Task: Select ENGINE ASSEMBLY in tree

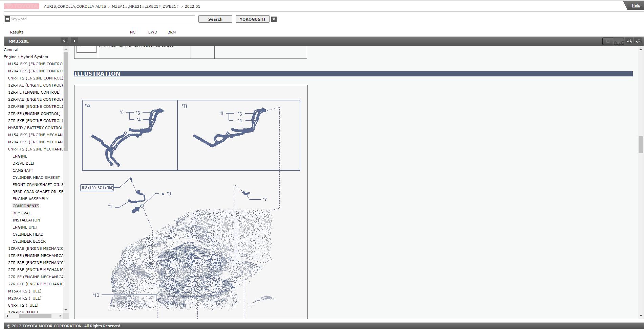Action: click(30, 199)
